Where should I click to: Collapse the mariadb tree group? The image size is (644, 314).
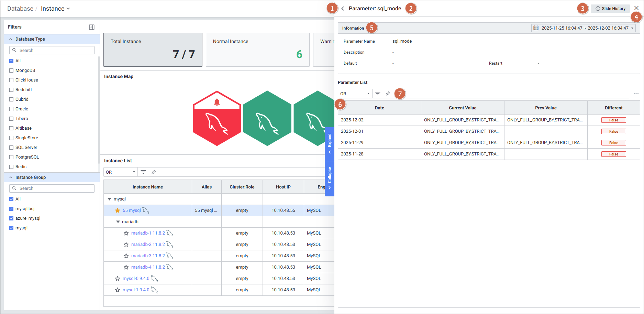coord(118,222)
